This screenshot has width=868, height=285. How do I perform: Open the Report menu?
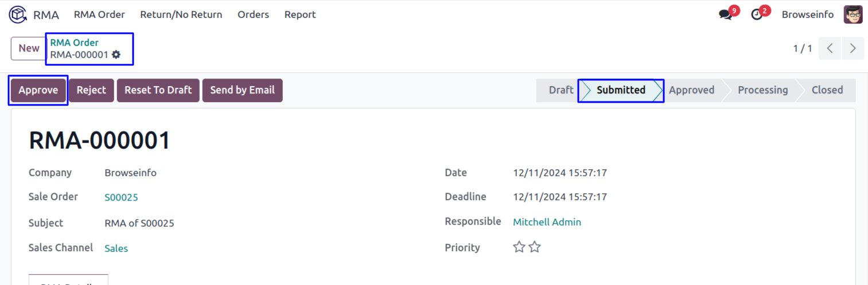(300, 14)
